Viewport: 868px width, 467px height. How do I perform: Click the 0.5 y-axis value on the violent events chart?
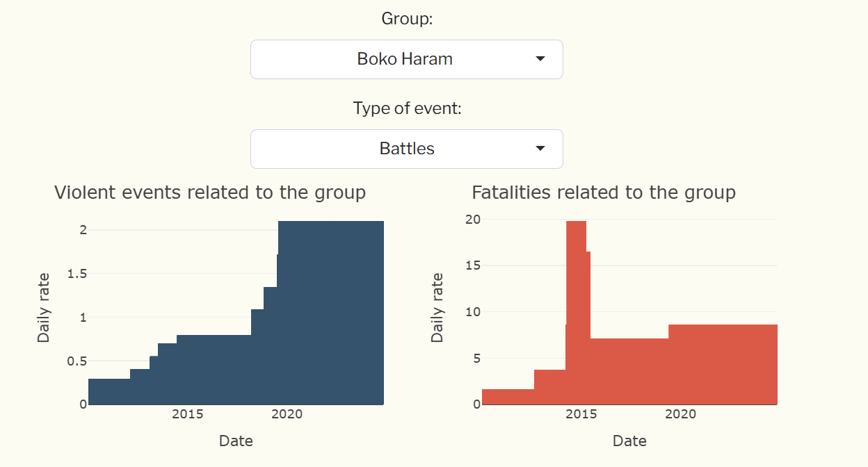[x=77, y=361]
